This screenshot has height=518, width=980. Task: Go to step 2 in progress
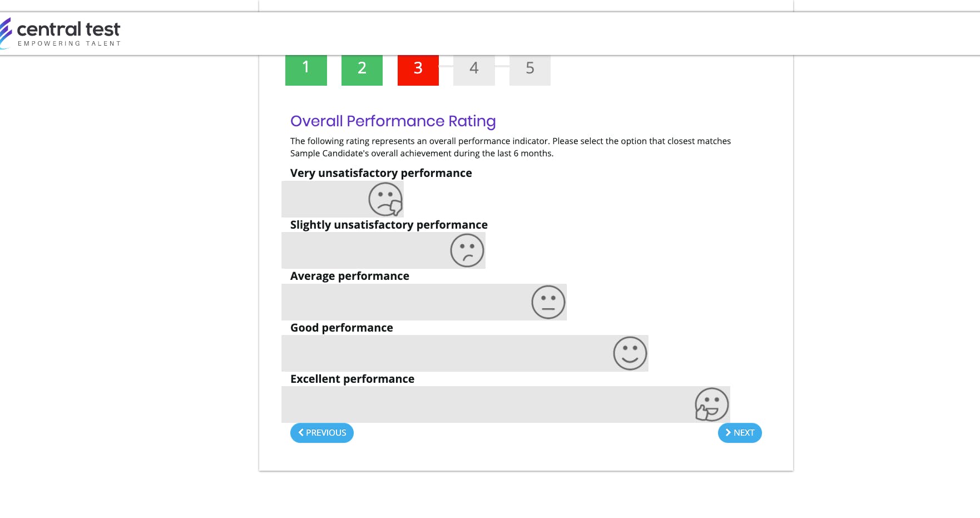coord(362,70)
